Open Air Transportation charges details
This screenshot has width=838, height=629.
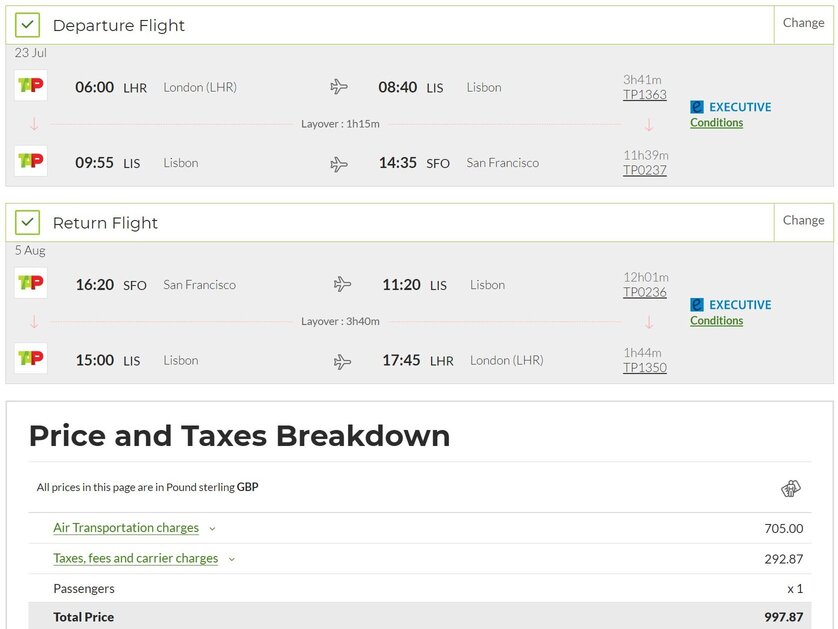(x=126, y=528)
